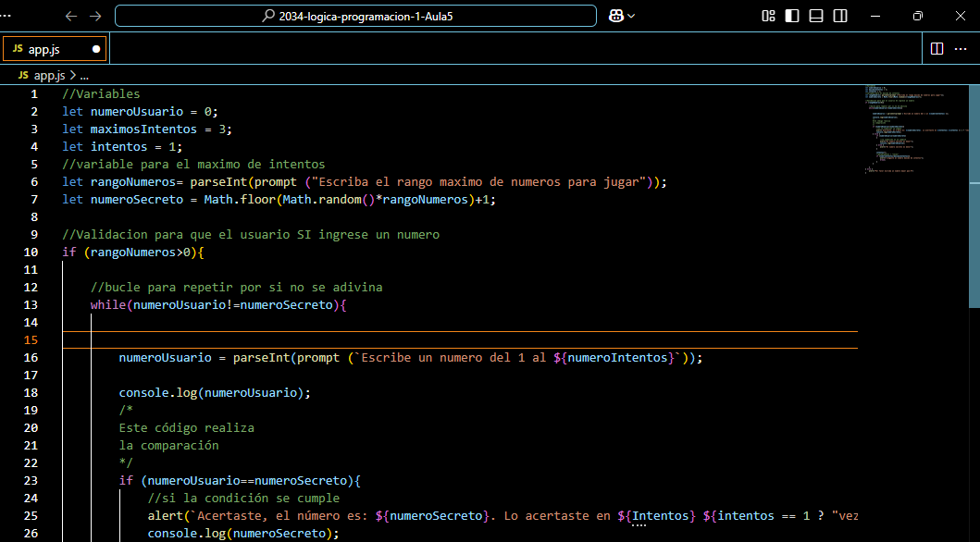Click "${Intentos}" on line 25
Viewport: 980px width, 542px height.
coord(656,516)
